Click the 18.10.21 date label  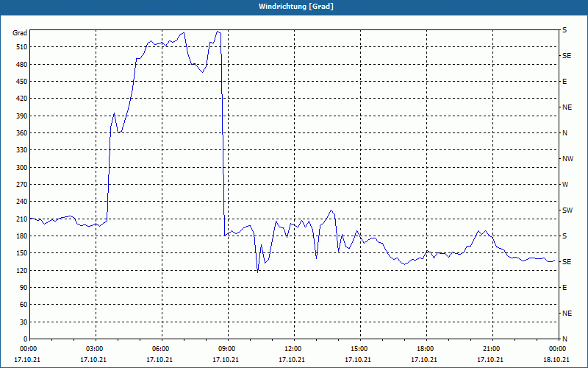click(556, 360)
